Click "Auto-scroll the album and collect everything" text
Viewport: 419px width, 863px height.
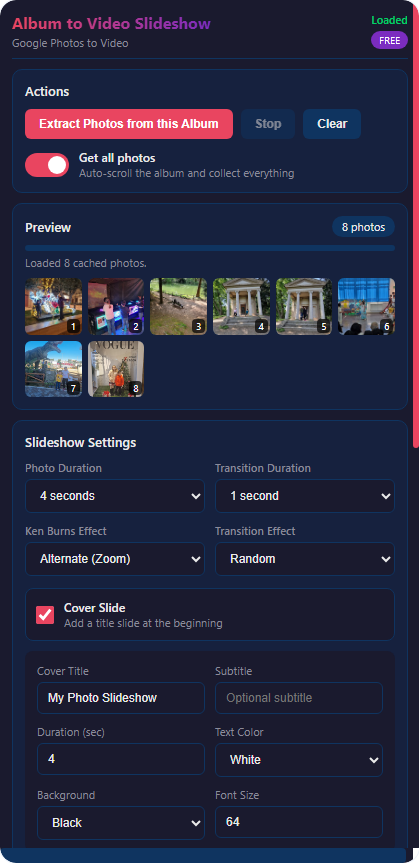click(187, 173)
